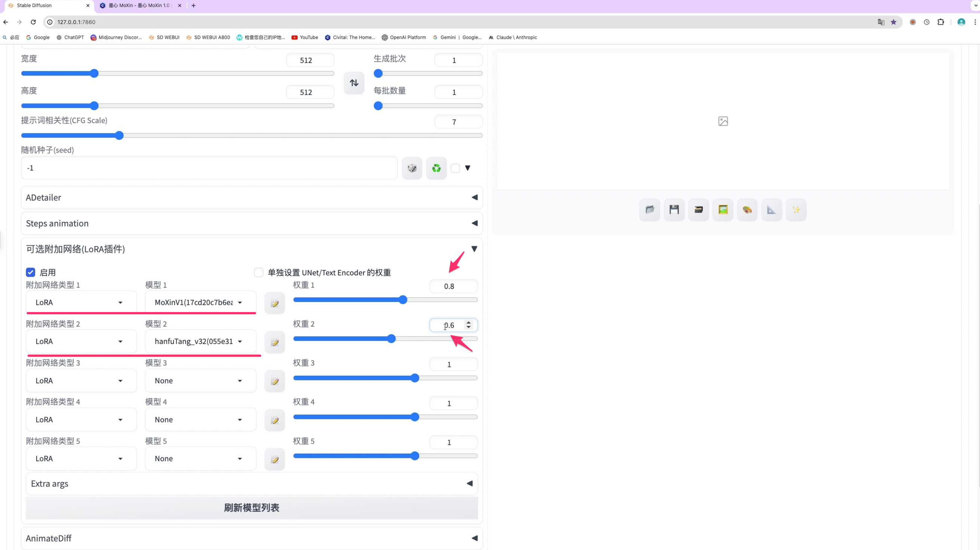Open the 模型 3 None dropdown
The height and width of the screenshot is (550, 980).
click(x=200, y=381)
